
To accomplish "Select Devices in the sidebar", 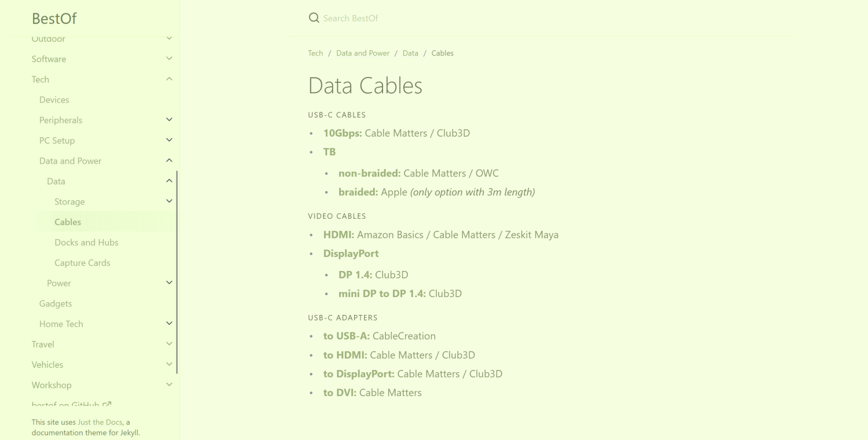I will tap(54, 100).
